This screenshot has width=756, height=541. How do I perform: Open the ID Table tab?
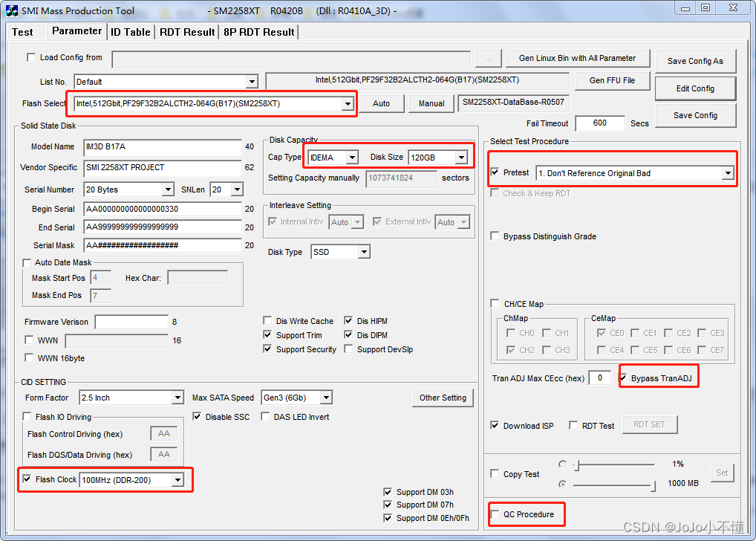(131, 33)
